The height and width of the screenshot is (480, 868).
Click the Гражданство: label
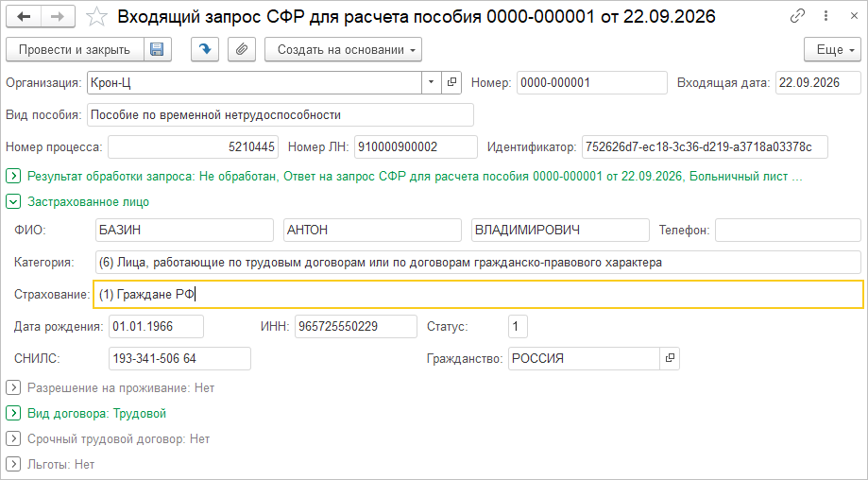pos(465,358)
